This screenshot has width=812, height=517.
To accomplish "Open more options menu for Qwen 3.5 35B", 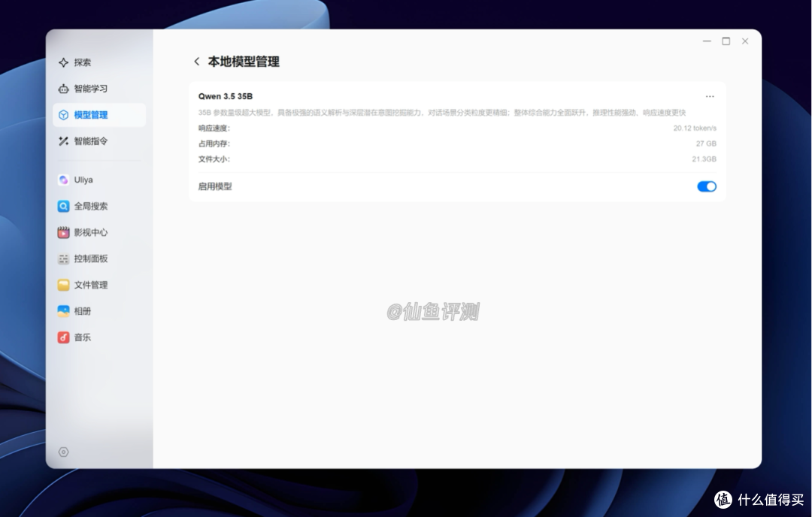I will (710, 97).
